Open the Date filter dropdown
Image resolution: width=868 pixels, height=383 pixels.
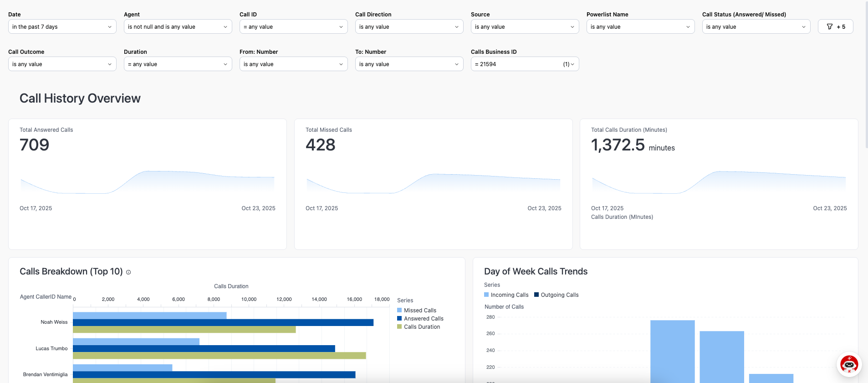62,27
